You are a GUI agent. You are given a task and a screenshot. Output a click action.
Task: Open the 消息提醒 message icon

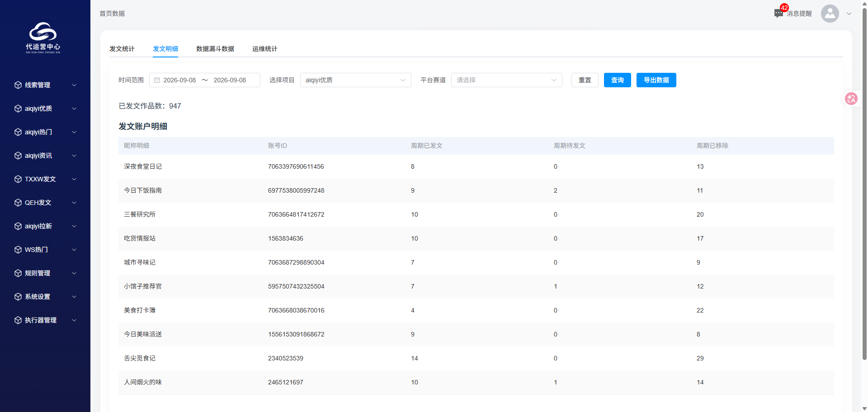tap(778, 14)
